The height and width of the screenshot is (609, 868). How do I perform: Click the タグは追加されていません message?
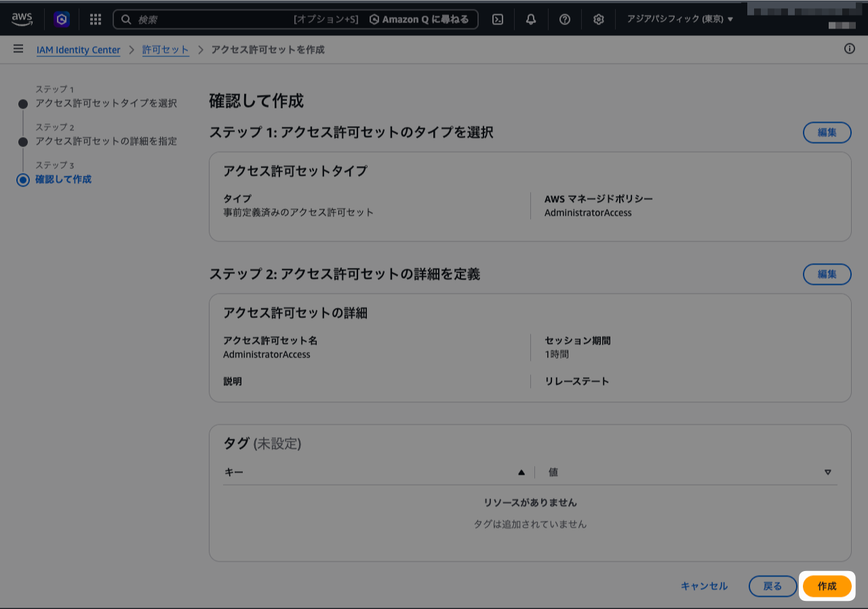tap(530, 524)
